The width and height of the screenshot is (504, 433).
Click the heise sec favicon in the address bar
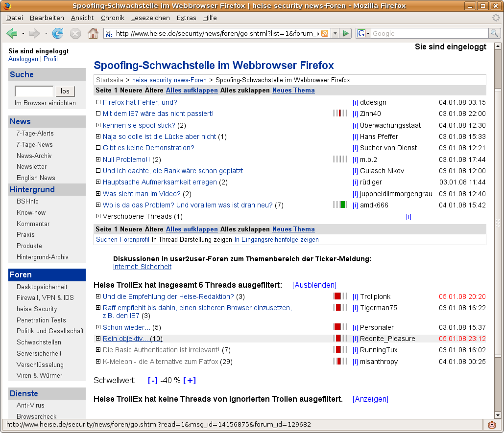click(109, 33)
